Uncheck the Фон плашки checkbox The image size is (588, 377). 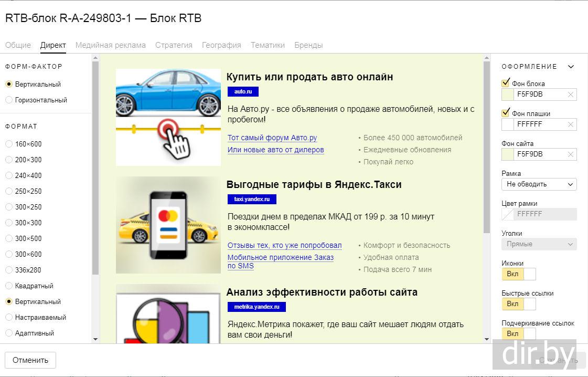coord(506,113)
